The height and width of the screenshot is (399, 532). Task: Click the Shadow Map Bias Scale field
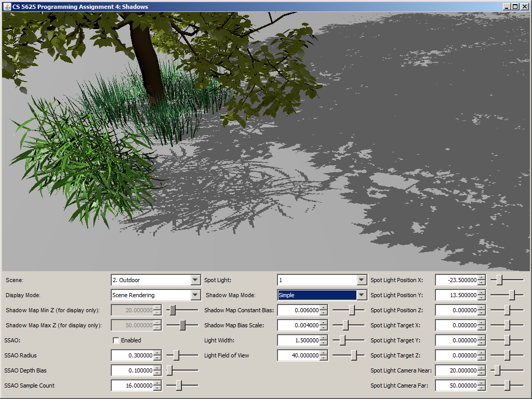point(298,326)
